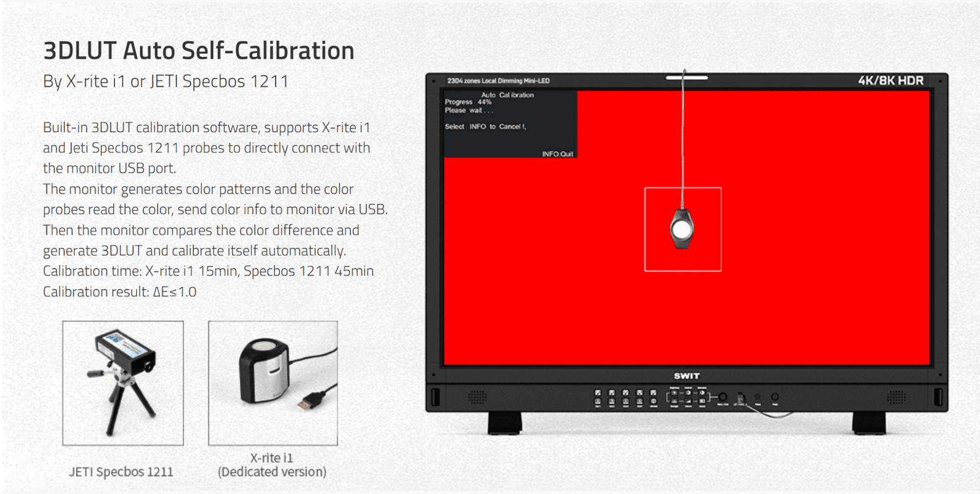Click the 4K/8K HDR label on the monitor
Screen dimensions: 980x494
click(x=891, y=81)
